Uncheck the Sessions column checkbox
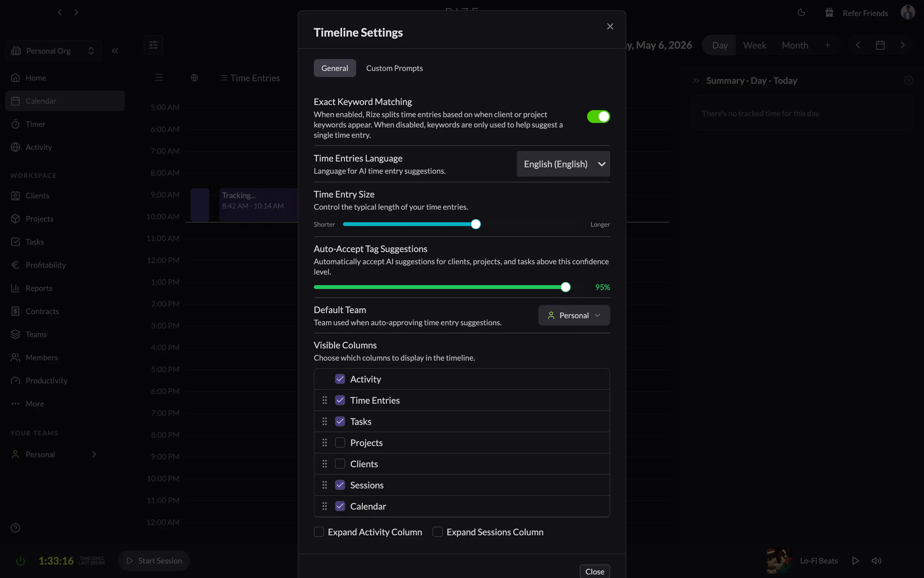 click(340, 485)
